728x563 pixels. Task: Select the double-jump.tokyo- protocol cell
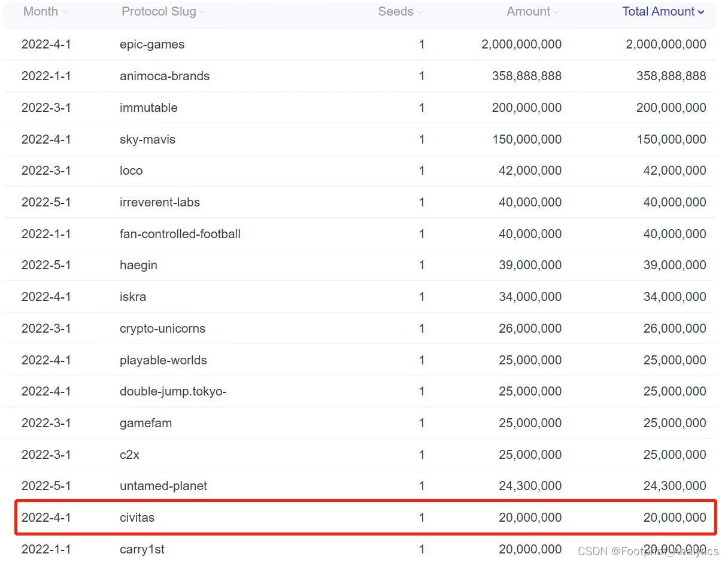pos(173,391)
